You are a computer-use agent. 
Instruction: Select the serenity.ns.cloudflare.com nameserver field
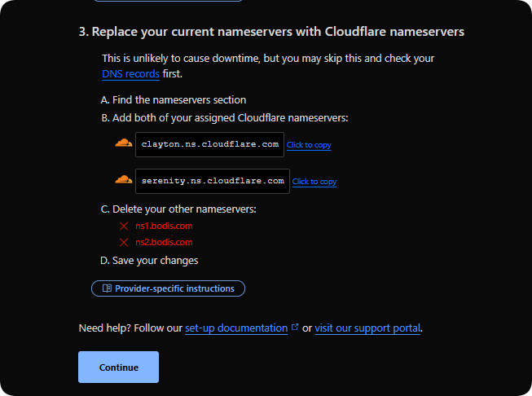pyautogui.click(x=213, y=181)
